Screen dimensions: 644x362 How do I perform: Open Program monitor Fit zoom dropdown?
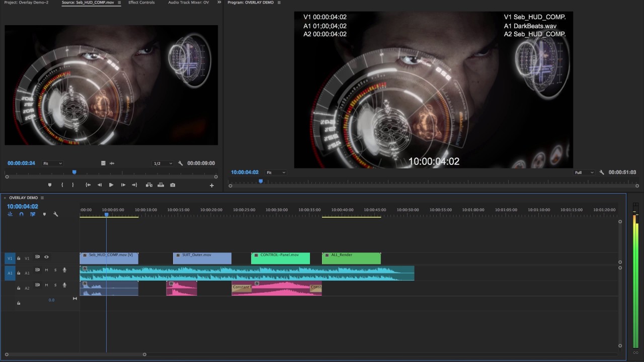click(276, 172)
